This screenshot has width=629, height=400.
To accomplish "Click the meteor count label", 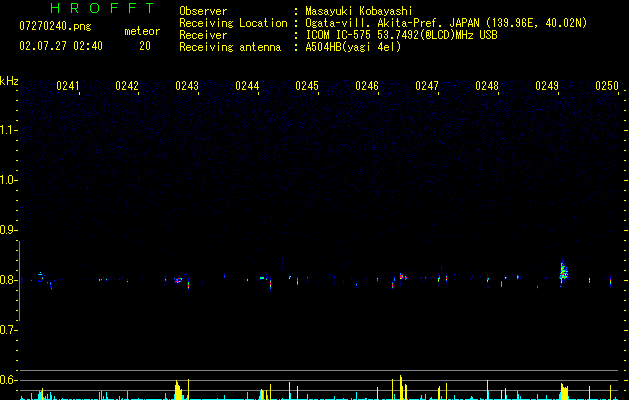I will point(142,31).
